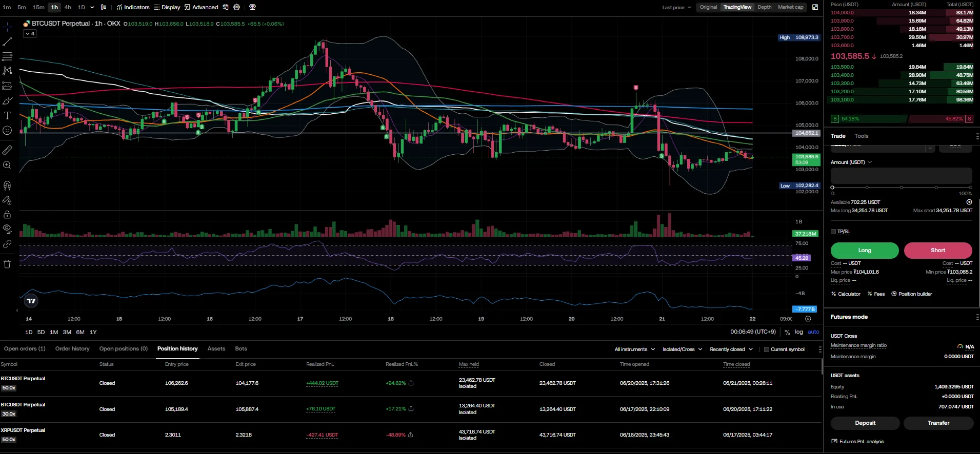Check the Current symbol filter
This screenshot has height=454, width=980.
(767, 349)
